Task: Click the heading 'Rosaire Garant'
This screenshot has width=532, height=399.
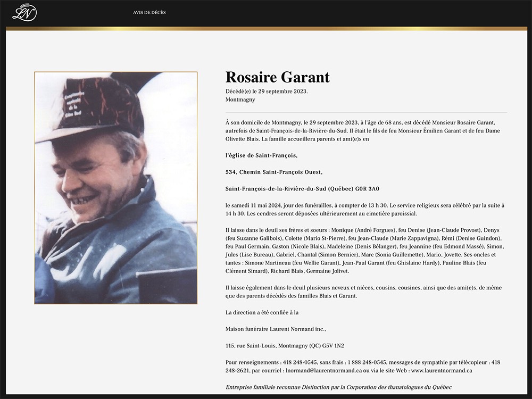Action: (x=278, y=77)
